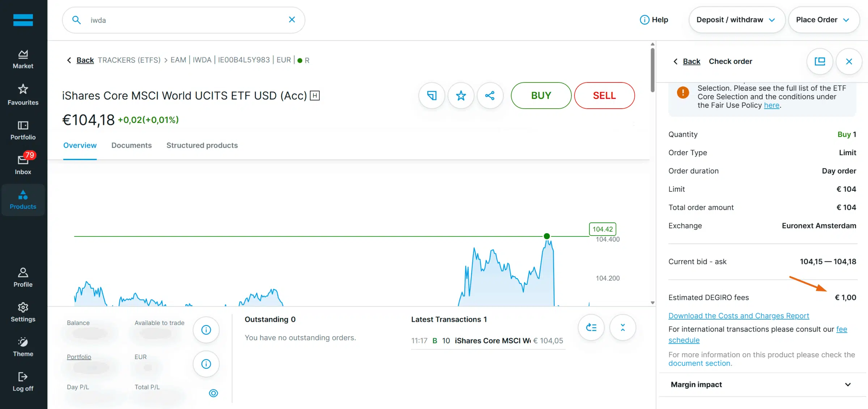Click the Euronext Amsterdam exchange value
Image resolution: width=868 pixels, height=409 pixels.
pos(819,226)
